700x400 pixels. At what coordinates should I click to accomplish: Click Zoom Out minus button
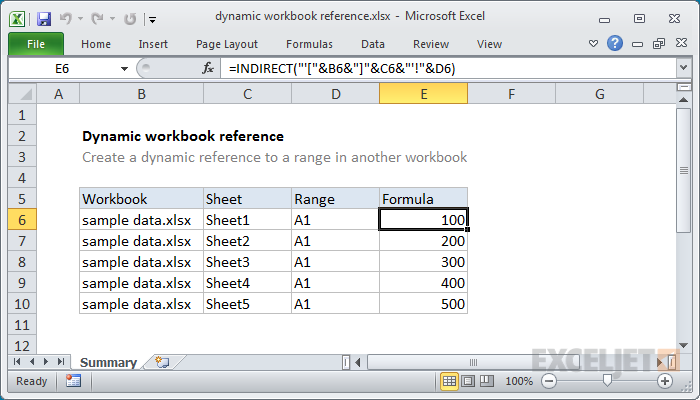point(549,381)
